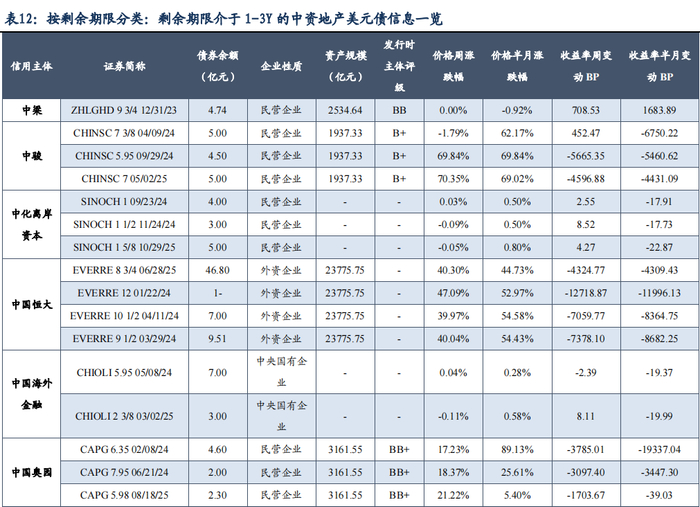This screenshot has width=700, height=507.
Task: Click CAPG 6.35 02/08/24 bond
Action: coord(124,449)
